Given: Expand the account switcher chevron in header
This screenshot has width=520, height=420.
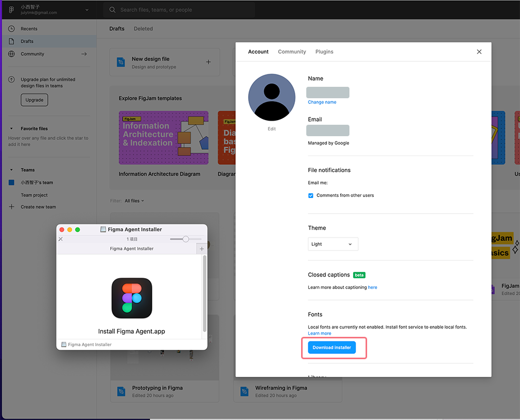Looking at the screenshot, I should pyautogui.click(x=87, y=9).
